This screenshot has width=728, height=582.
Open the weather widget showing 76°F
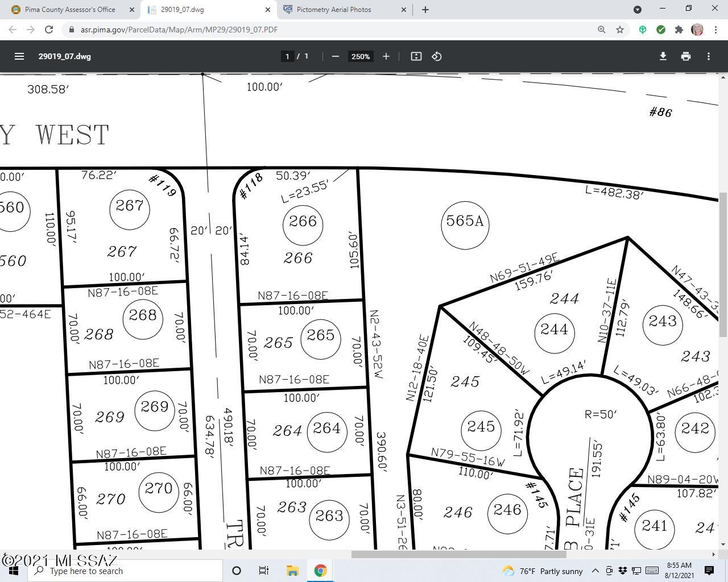pyautogui.click(x=543, y=571)
